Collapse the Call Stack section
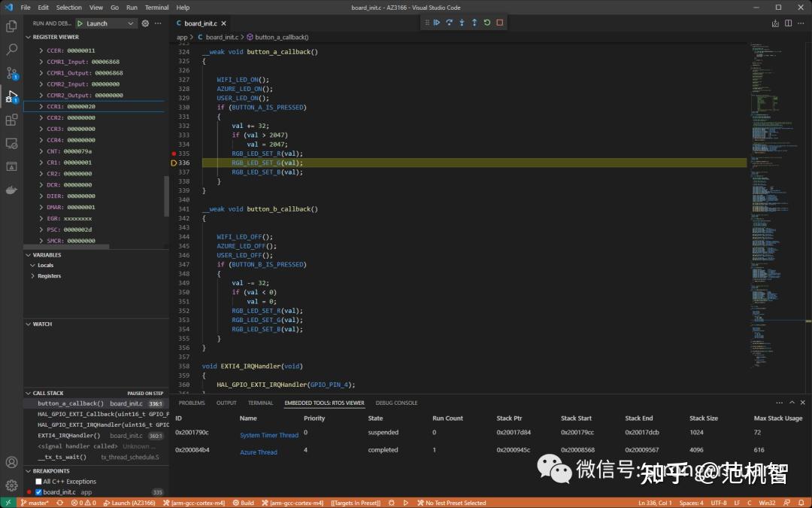The height and width of the screenshot is (508, 812). pyautogui.click(x=47, y=393)
